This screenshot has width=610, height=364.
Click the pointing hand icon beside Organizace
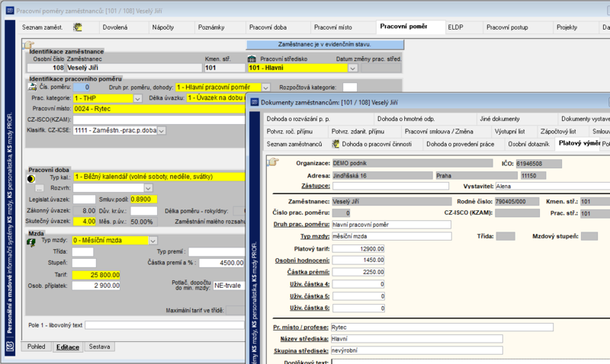pyautogui.click(x=273, y=161)
